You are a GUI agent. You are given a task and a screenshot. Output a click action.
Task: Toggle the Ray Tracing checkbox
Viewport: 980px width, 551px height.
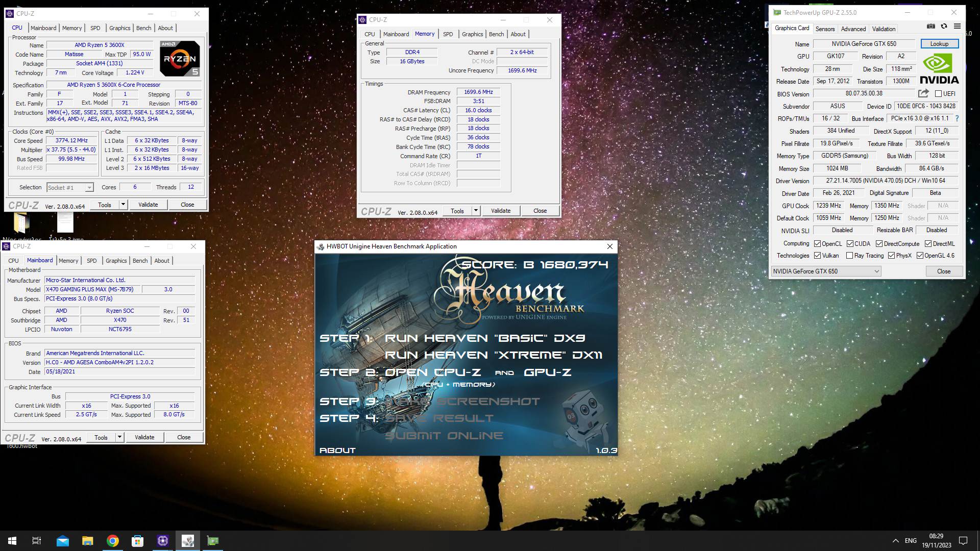click(849, 256)
